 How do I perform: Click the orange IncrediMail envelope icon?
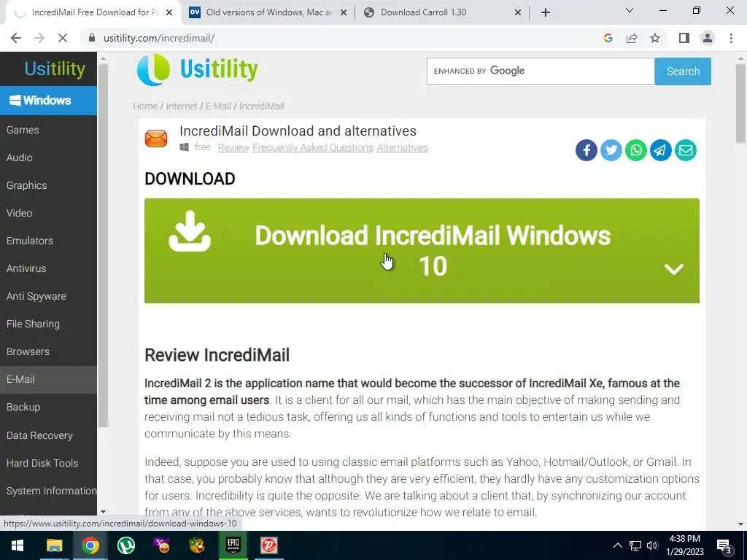point(156,139)
